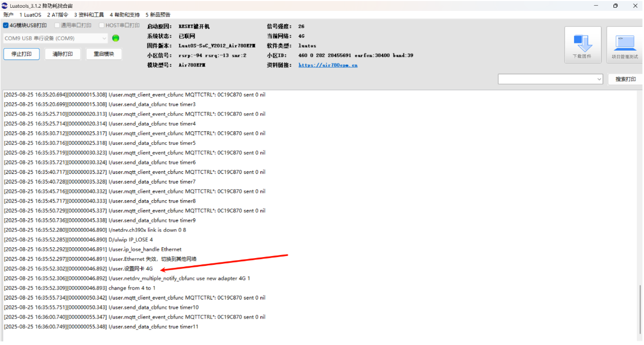Toggle the 通用串口打印 checkbox
This screenshot has width=644, height=345.
click(57, 25)
